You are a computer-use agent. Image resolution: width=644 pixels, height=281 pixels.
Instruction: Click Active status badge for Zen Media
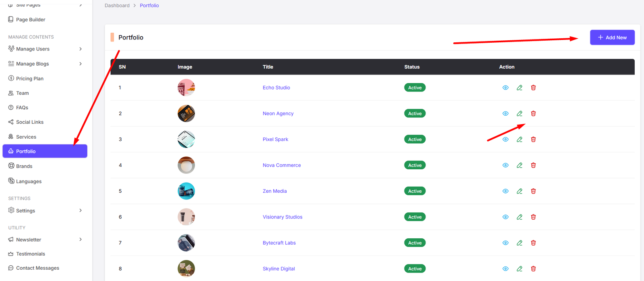(415, 191)
